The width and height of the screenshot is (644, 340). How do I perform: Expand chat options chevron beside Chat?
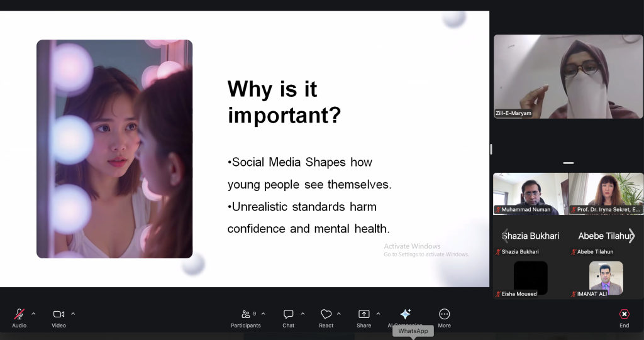(303, 314)
